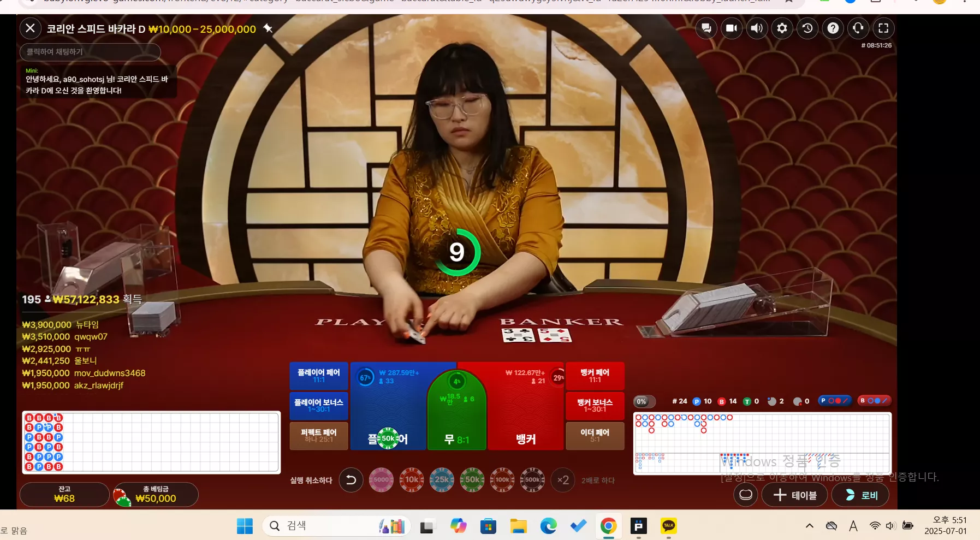Click winner entry ₩1,950,000 mov_dudwns3468
The width and height of the screenshot is (980, 540).
tap(84, 373)
